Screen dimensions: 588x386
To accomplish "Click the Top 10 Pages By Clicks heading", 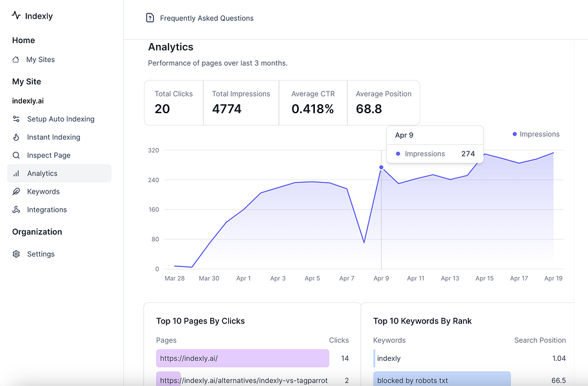I will 200,321.
